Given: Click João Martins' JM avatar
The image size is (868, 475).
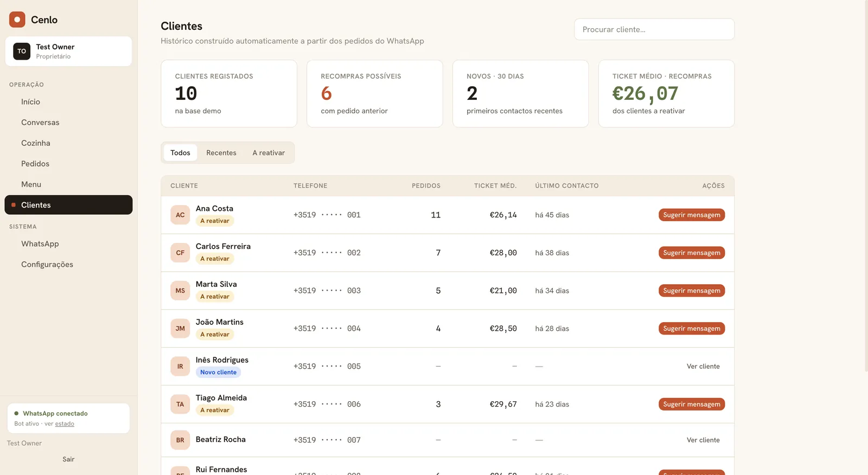Looking at the screenshot, I should (x=180, y=329).
